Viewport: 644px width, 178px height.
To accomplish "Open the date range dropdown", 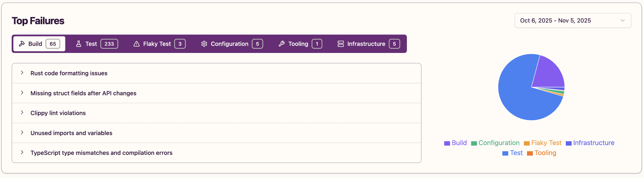I will coord(573,20).
